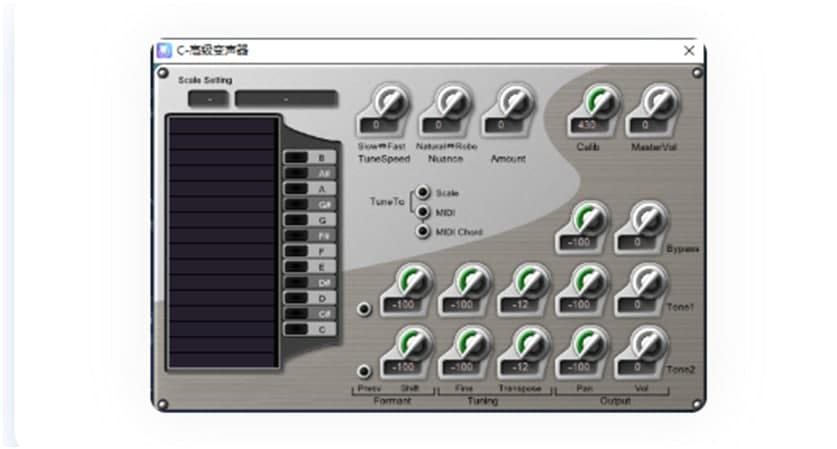Click the "TuneTo" label
The image size is (837, 449).
coord(387,202)
